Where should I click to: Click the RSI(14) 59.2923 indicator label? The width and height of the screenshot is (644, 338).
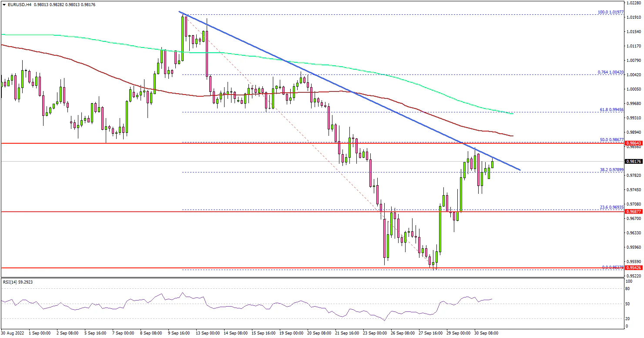(18, 282)
